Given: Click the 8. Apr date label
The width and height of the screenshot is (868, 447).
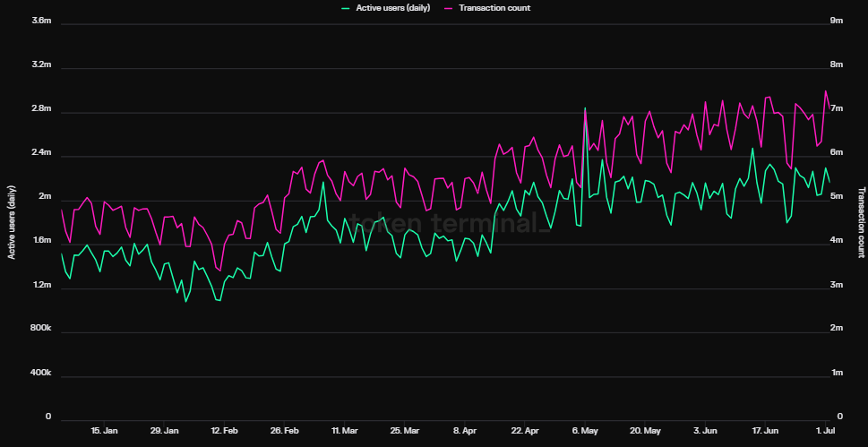Looking at the screenshot, I should (x=465, y=430).
